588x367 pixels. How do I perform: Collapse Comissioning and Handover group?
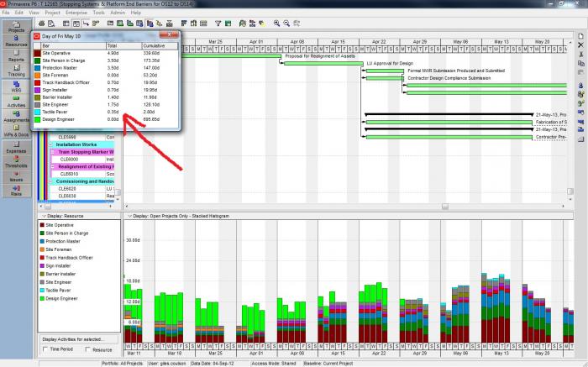51,181
